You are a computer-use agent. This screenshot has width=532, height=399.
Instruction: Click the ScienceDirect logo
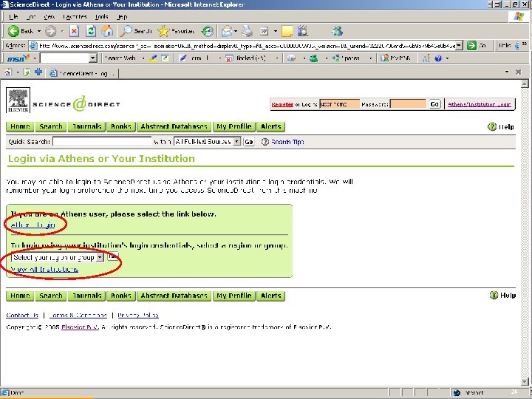coord(77,104)
